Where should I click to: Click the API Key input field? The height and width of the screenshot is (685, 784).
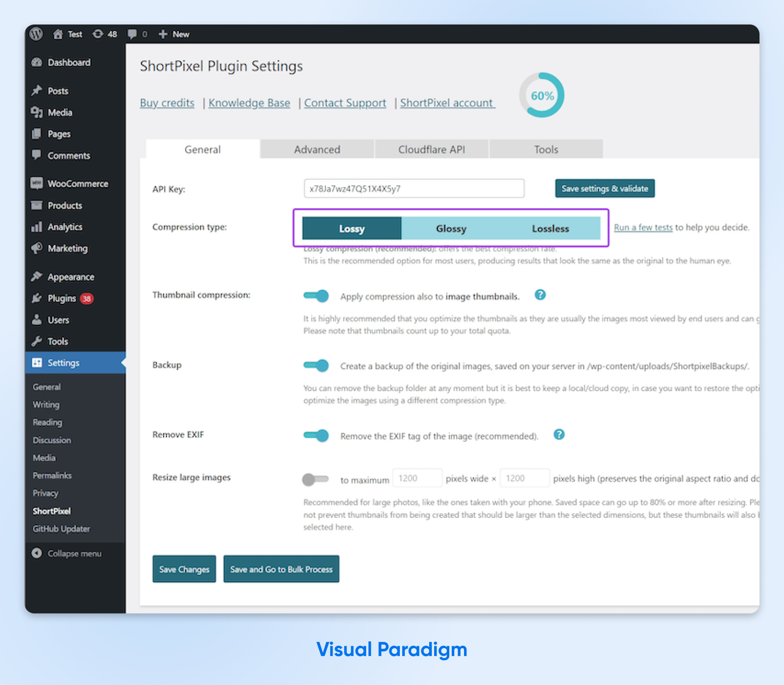point(414,188)
